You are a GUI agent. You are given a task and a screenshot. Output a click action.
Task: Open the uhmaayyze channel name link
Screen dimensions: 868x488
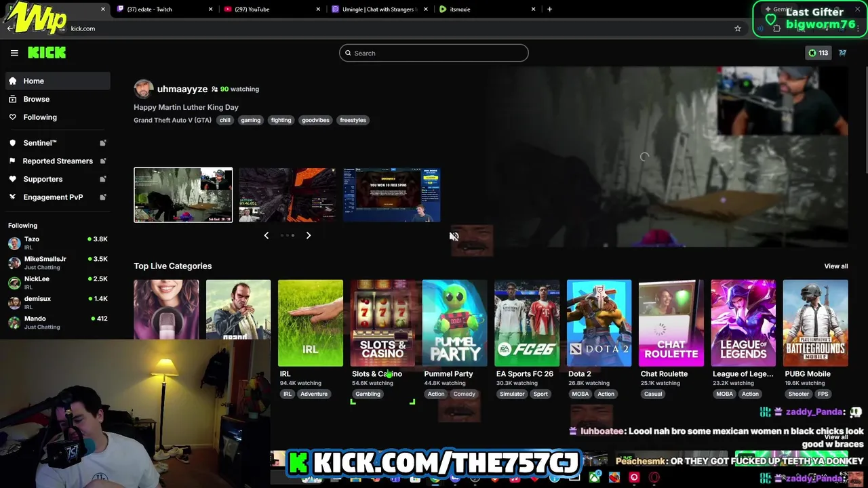(182, 89)
